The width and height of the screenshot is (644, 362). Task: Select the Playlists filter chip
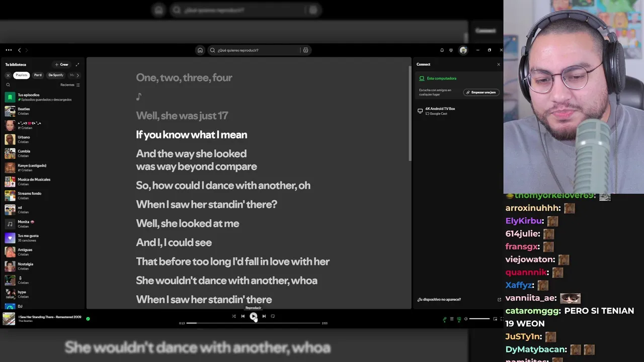tap(21, 75)
